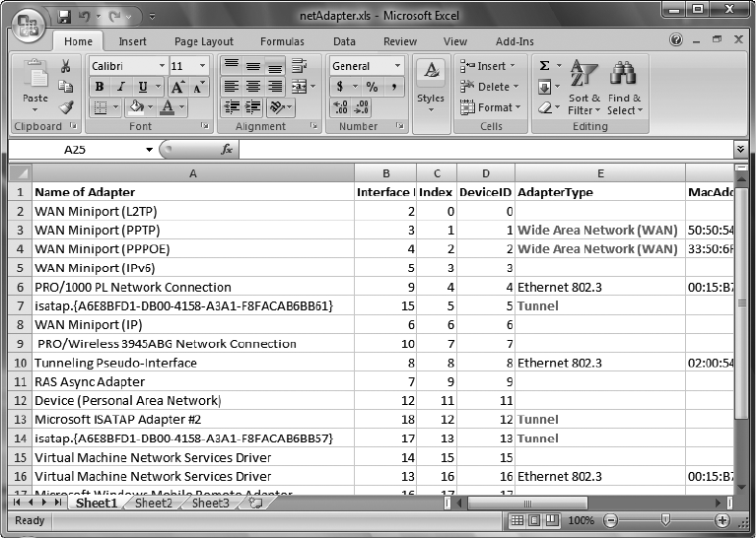Open the Data ribbon tab

tap(344, 41)
